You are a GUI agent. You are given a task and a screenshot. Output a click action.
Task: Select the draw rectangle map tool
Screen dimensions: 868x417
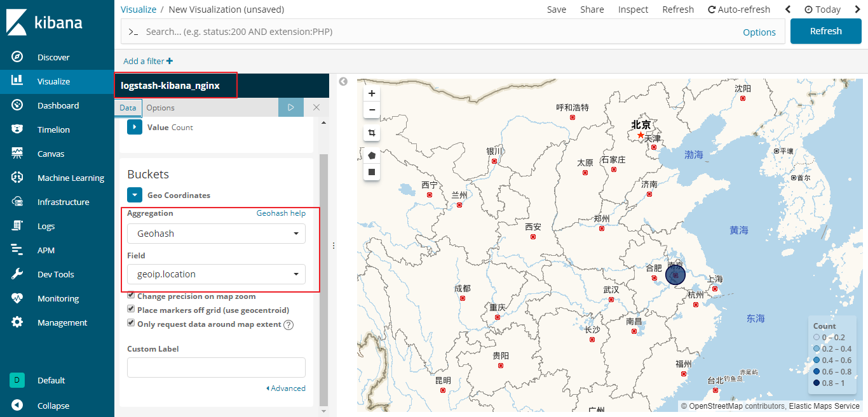click(x=372, y=171)
